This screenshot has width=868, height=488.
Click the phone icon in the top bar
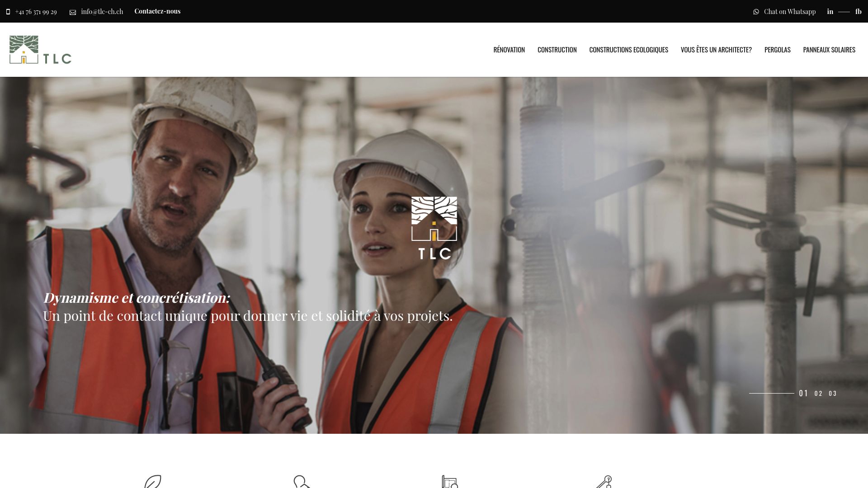pos(8,12)
